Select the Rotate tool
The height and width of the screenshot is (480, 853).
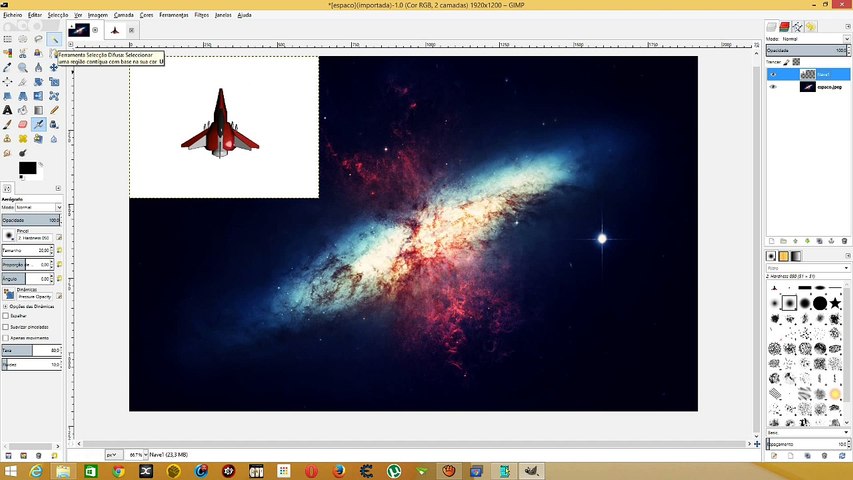pos(38,82)
